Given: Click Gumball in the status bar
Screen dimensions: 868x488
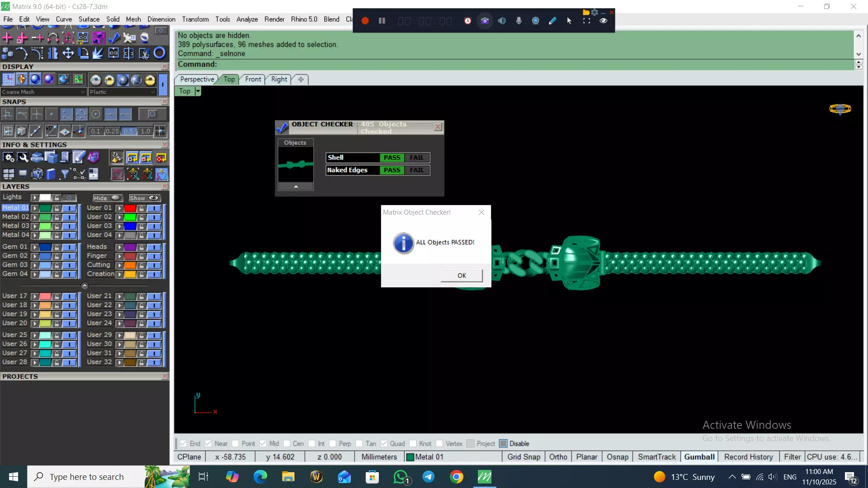Looking at the screenshot, I should click(x=699, y=457).
